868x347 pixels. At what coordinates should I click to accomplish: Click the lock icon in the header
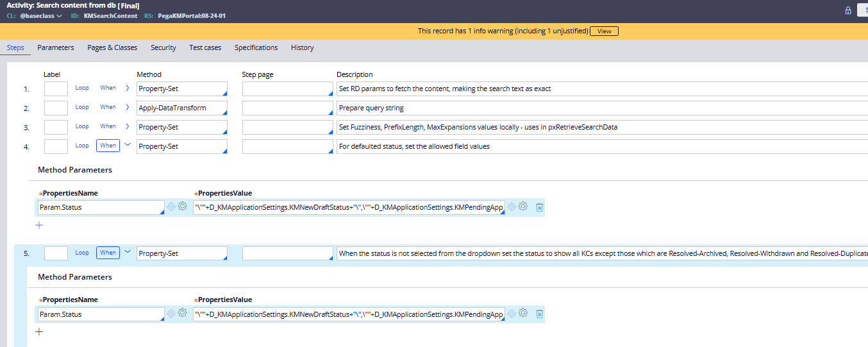pyautogui.click(x=848, y=10)
